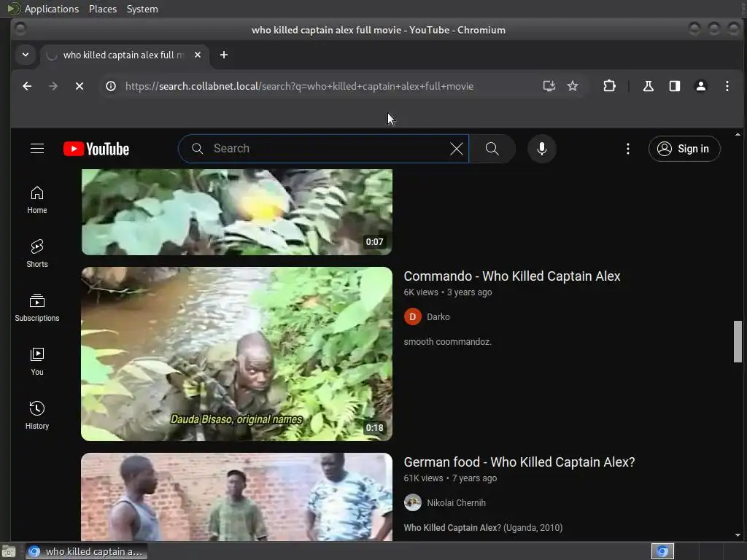Open the Commando video thumbnail
The height and width of the screenshot is (560, 747).
[x=237, y=354]
